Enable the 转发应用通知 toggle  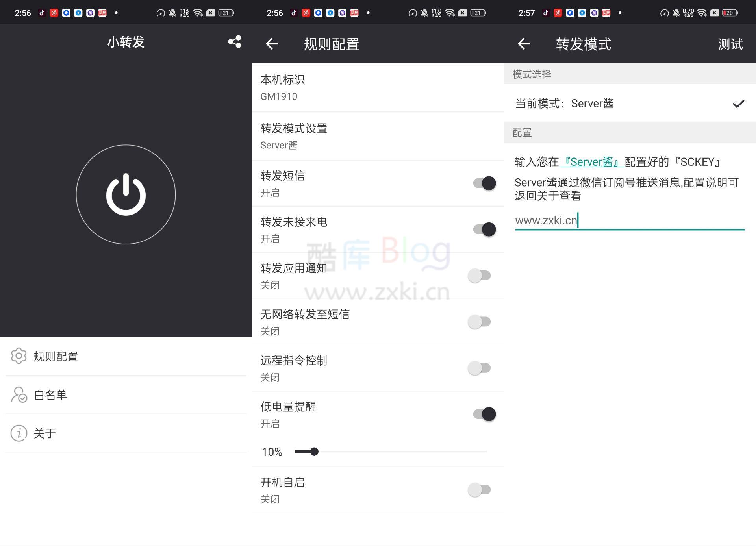point(479,276)
